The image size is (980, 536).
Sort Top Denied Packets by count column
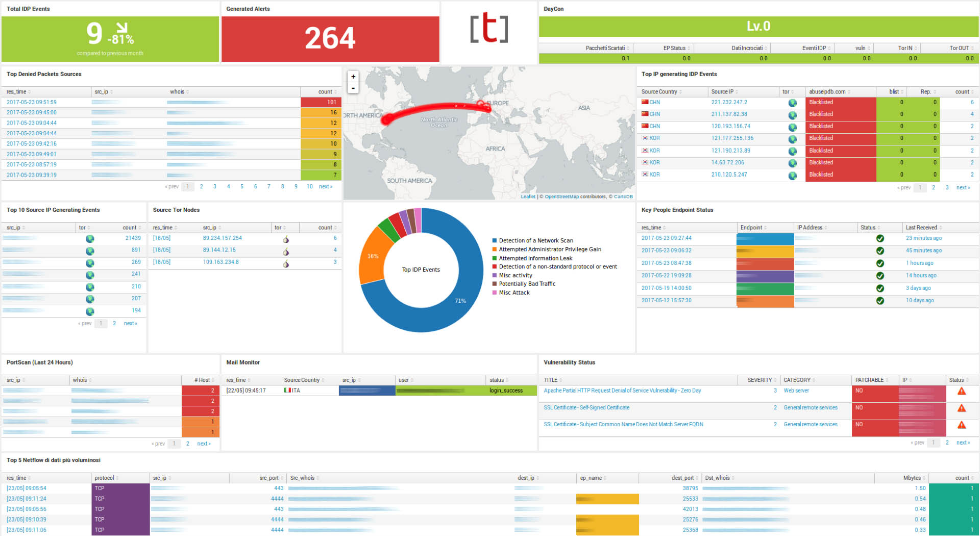click(x=325, y=92)
